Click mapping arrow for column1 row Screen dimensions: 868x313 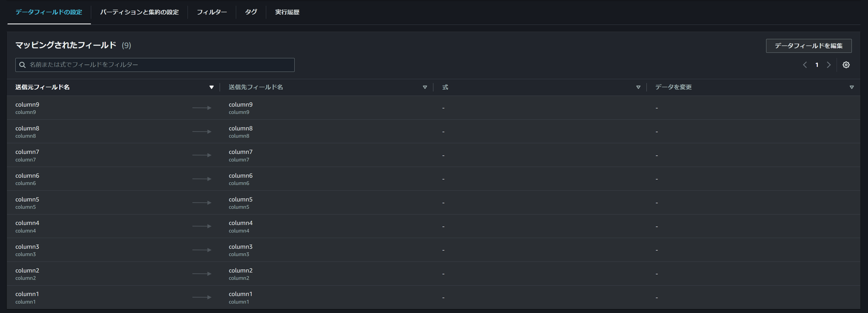pos(201,298)
